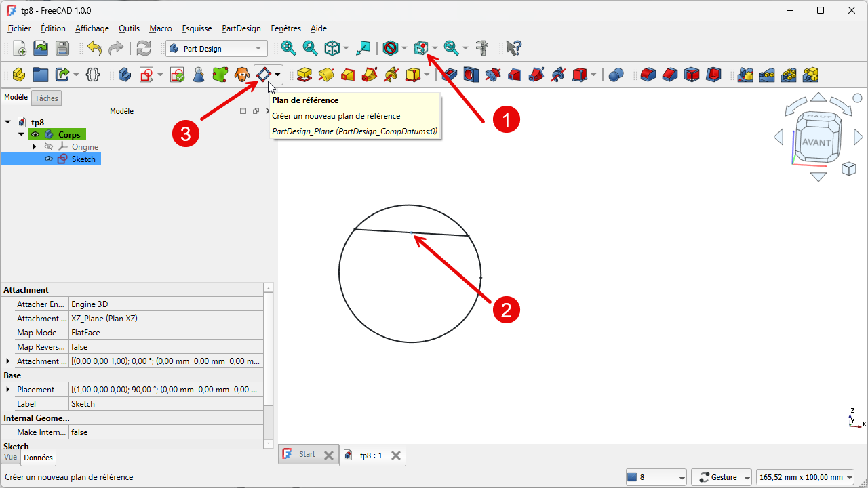
Task: Click the Label field containing Sketch
Action: tap(166, 404)
